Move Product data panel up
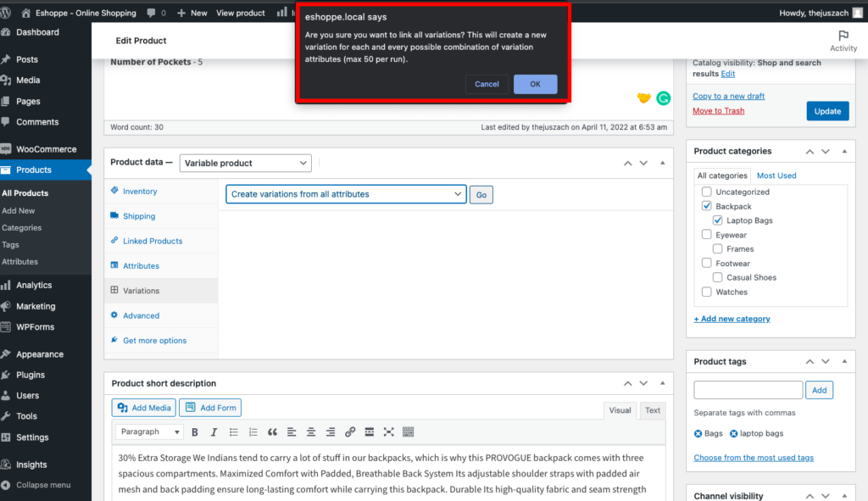 click(x=628, y=164)
